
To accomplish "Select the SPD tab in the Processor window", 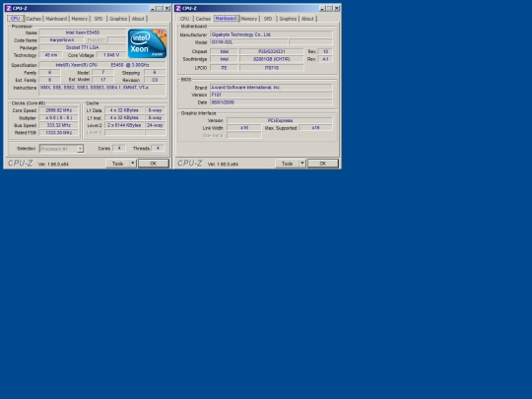I will tap(99, 19).
